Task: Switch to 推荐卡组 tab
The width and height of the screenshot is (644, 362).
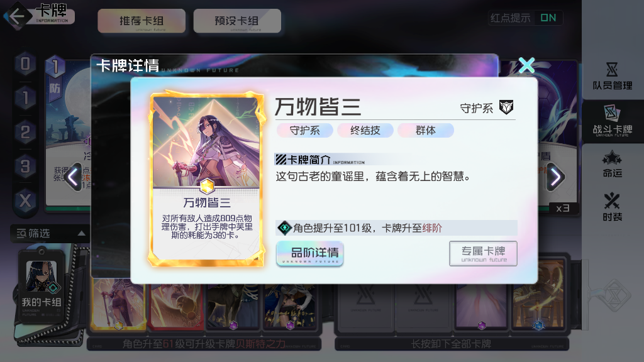Action: (142, 21)
